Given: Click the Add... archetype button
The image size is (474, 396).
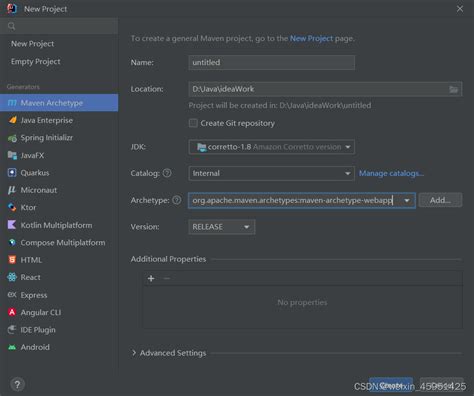Looking at the screenshot, I should [440, 200].
